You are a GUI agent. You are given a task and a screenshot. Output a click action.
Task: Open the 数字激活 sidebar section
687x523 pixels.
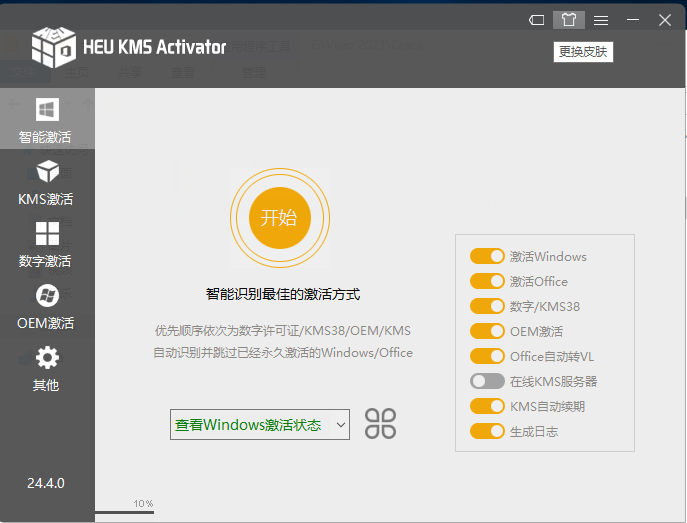tap(46, 244)
